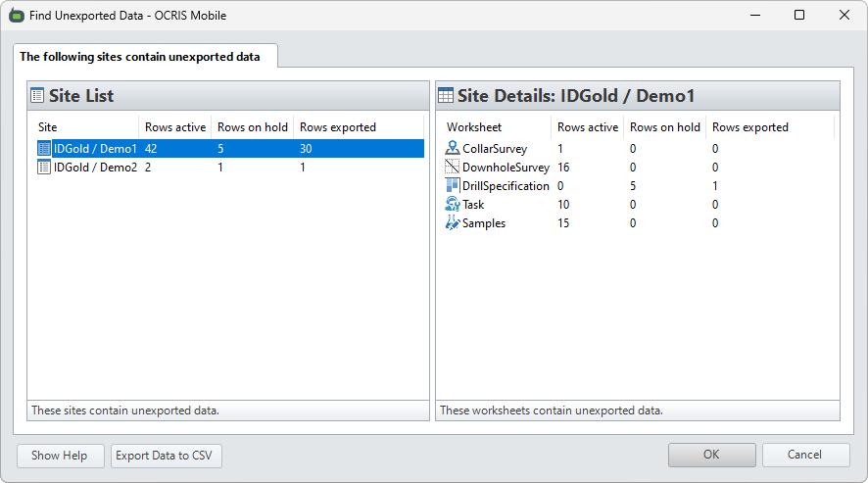Select the unexported data sites tab
Viewport: 868px width, 483px height.
(x=145, y=56)
